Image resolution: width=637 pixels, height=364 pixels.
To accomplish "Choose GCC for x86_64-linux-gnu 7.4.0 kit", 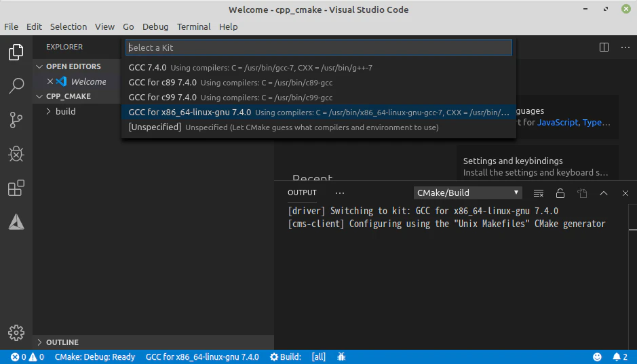I will point(319,113).
